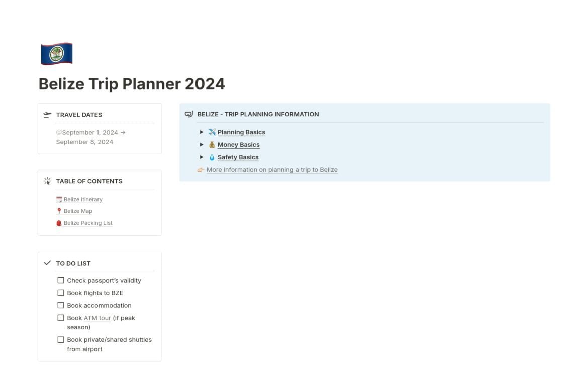Click the Belize flag page icon
This screenshot has width=588, height=367.
click(56, 54)
